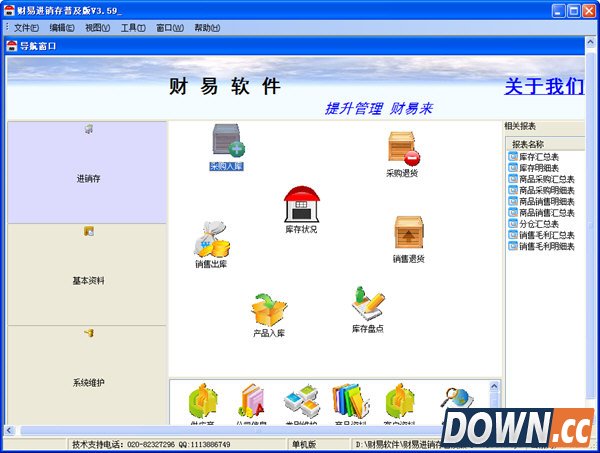Select the 进销存 sidebar section
The width and height of the screenshot is (600, 453).
coord(87,173)
